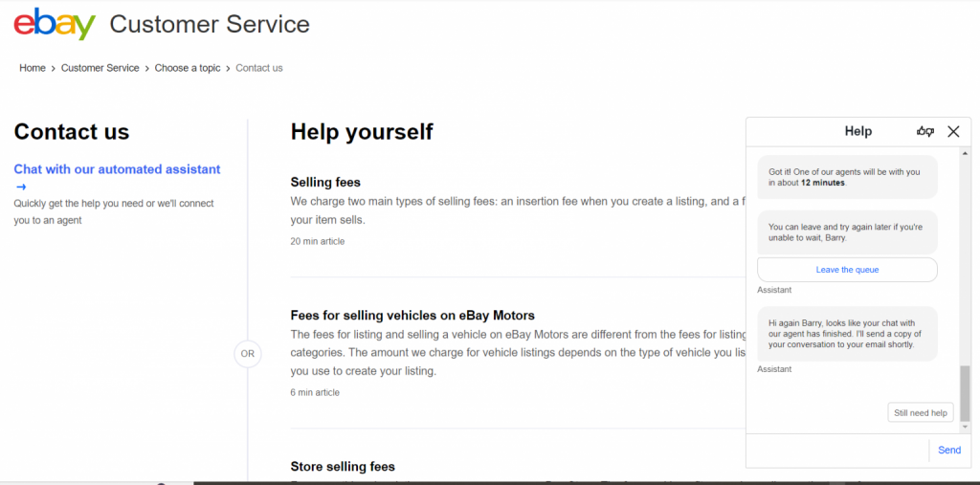The height and width of the screenshot is (485, 980).
Task: Click the chat scrollbar down arrow
Action: tap(965, 427)
